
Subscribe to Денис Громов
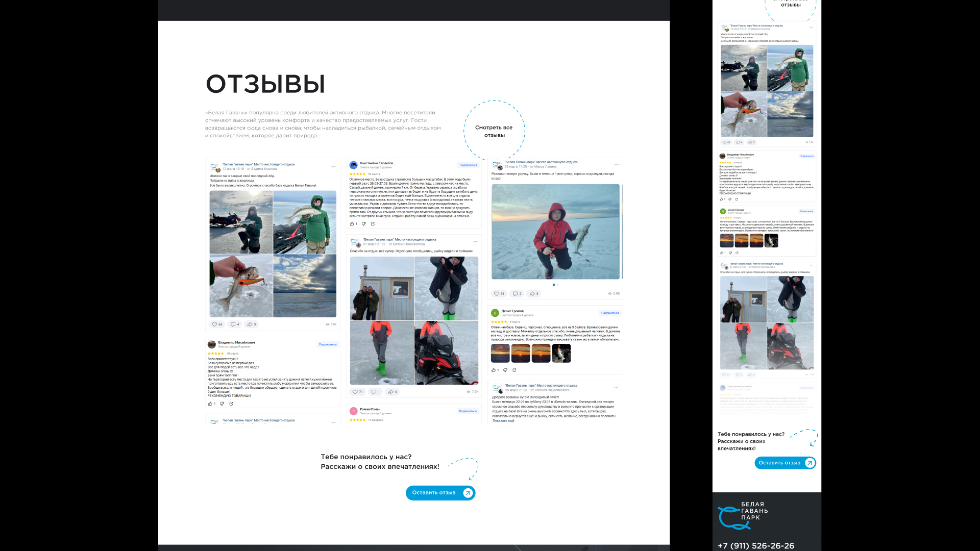(x=609, y=313)
